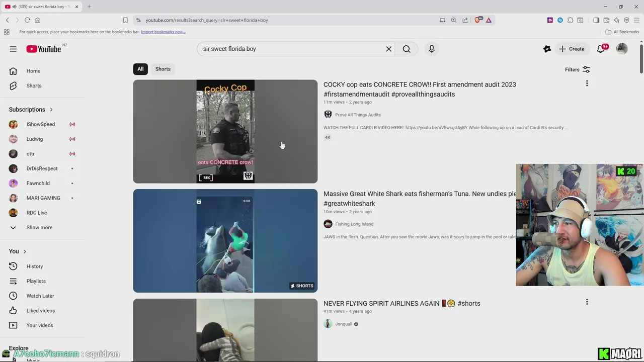Image resolution: width=644 pixels, height=362 pixels.
Task: Open browser extensions puzzle icon
Action: pos(570,20)
